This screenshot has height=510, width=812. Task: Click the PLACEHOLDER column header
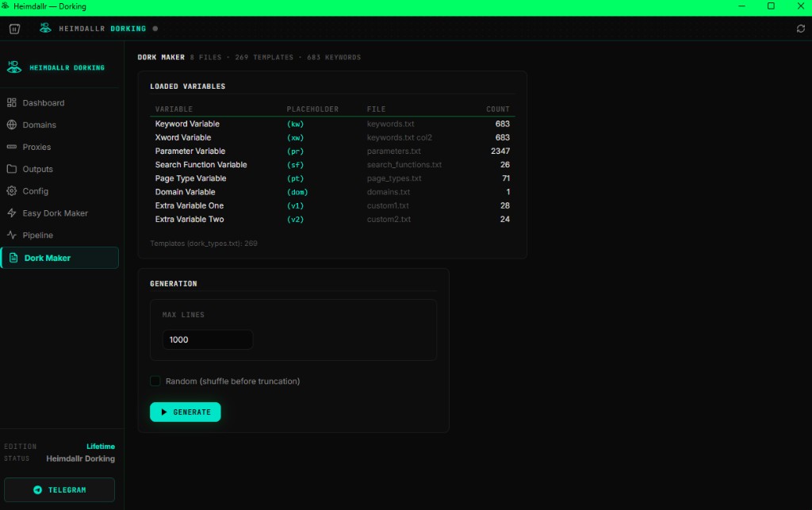point(312,109)
